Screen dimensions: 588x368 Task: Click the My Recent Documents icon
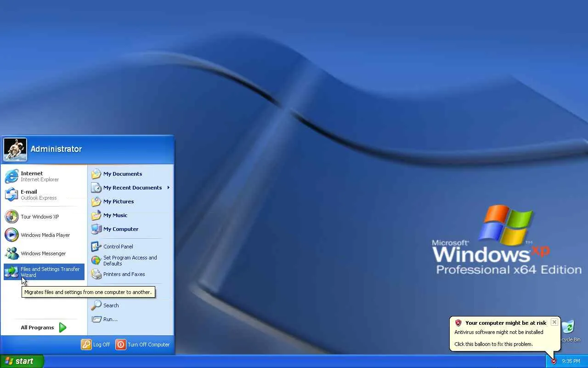click(x=96, y=188)
